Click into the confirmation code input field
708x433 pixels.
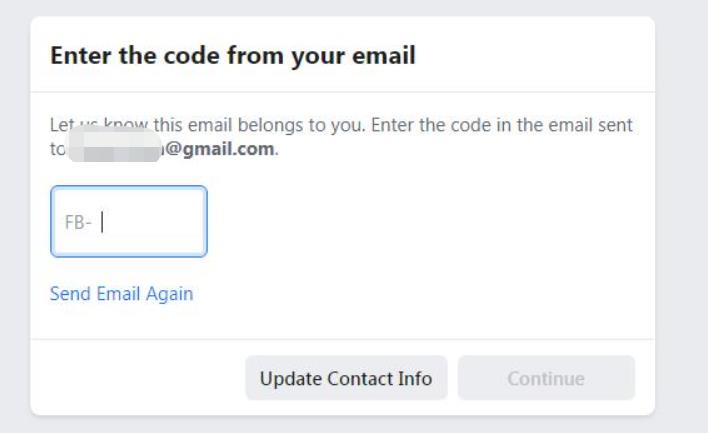(x=150, y=222)
